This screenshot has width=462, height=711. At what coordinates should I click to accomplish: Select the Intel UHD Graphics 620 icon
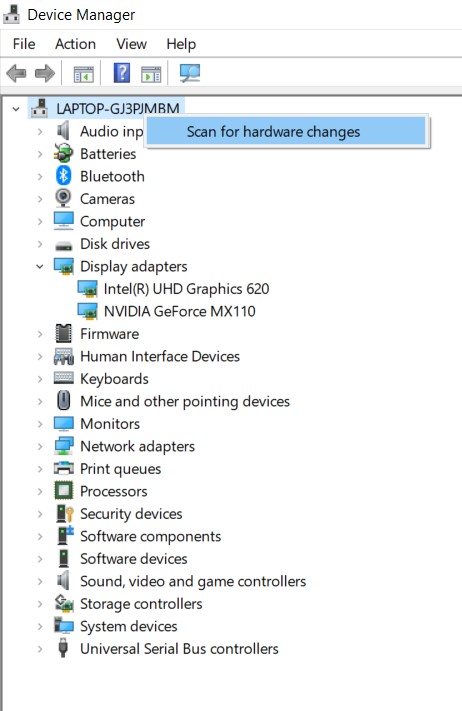pyautogui.click(x=87, y=288)
